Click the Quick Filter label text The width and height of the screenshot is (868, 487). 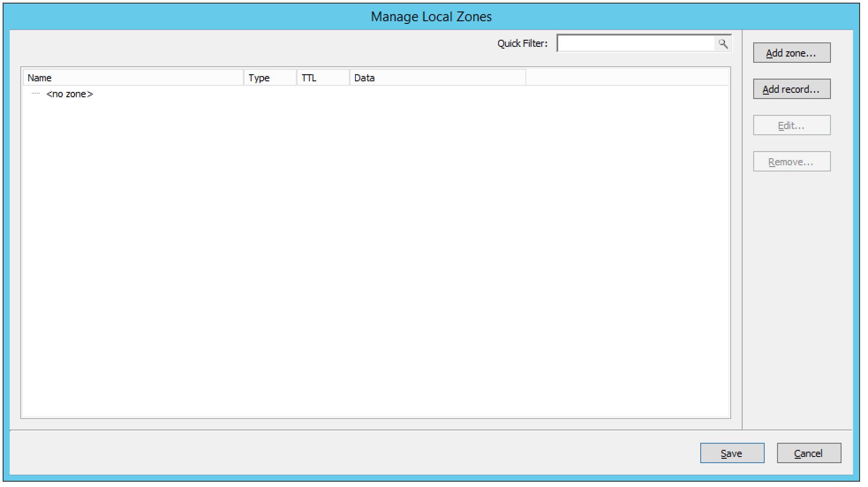pyautogui.click(x=522, y=43)
